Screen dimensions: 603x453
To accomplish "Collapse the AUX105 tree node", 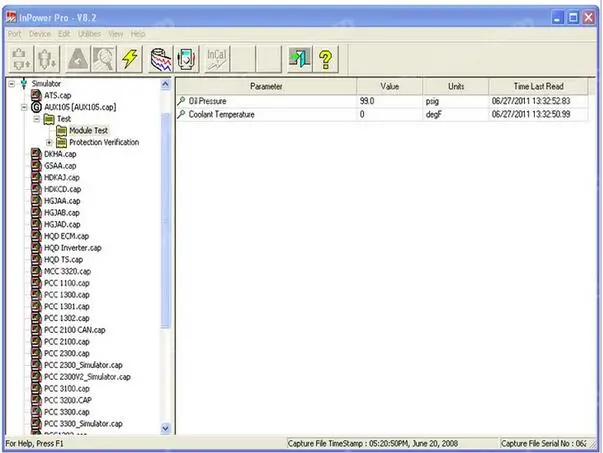I will [24, 107].
